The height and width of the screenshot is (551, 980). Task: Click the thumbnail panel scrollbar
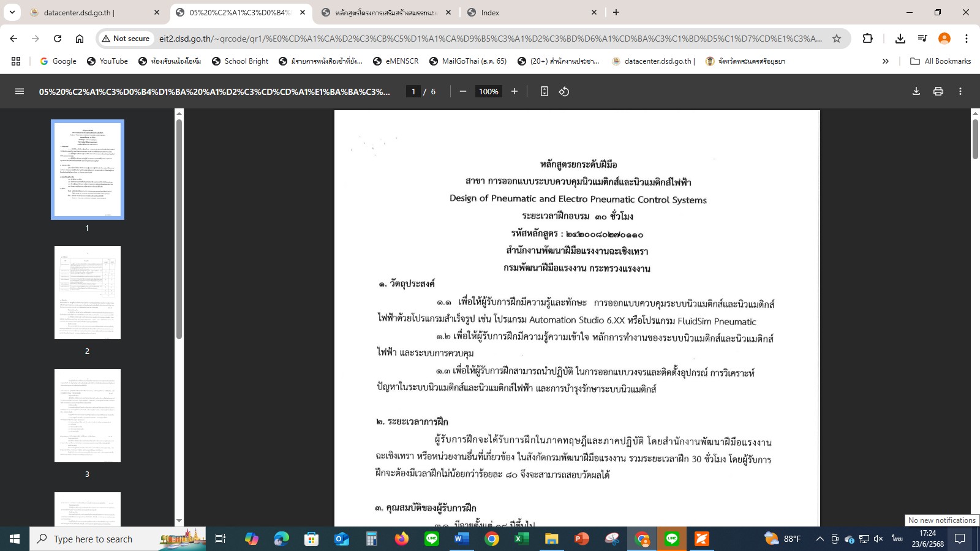pyautogui.click(x=179, y=230)
